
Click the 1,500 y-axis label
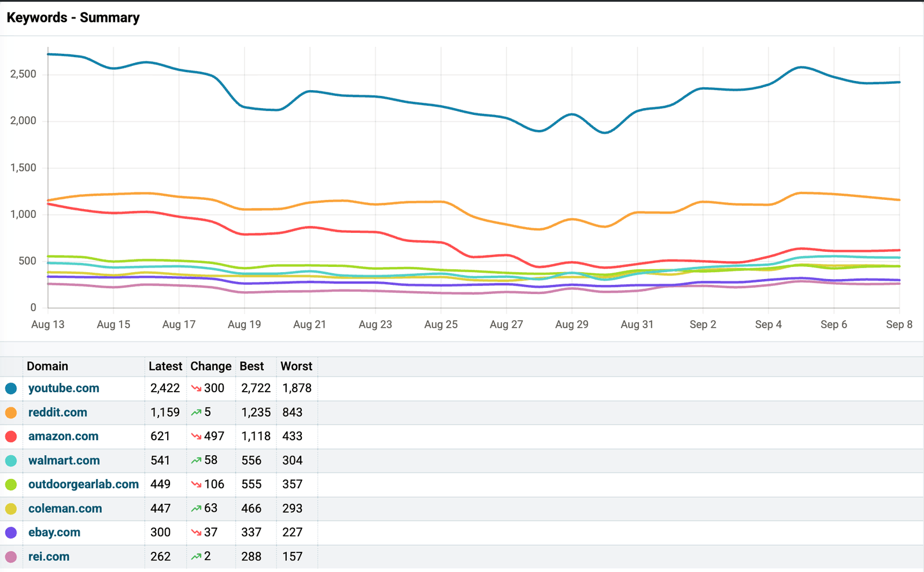click(x=23, y=168)
